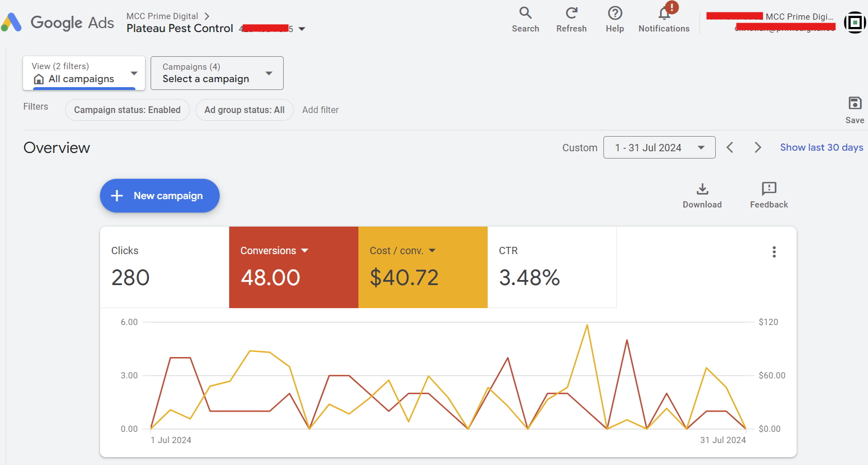Open the Notifications bell
Image resolution: width=868 pixels, height=465 pixels.
pos(664,13)
